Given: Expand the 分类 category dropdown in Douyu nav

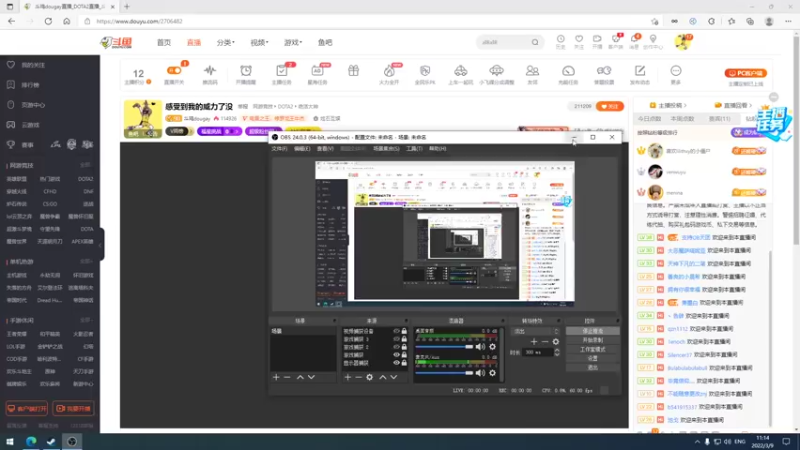Looking at the screenshot, I should (226, 42).
